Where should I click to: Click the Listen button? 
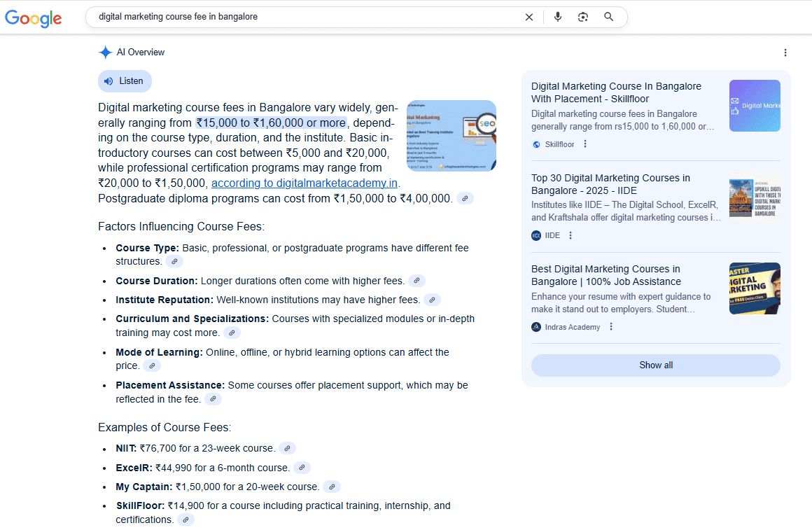tap(125, 81)
